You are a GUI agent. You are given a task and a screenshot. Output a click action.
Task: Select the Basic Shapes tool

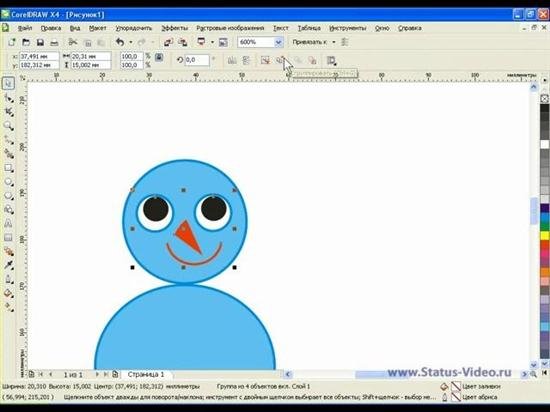pyautogui.click(x=9, y=210)
